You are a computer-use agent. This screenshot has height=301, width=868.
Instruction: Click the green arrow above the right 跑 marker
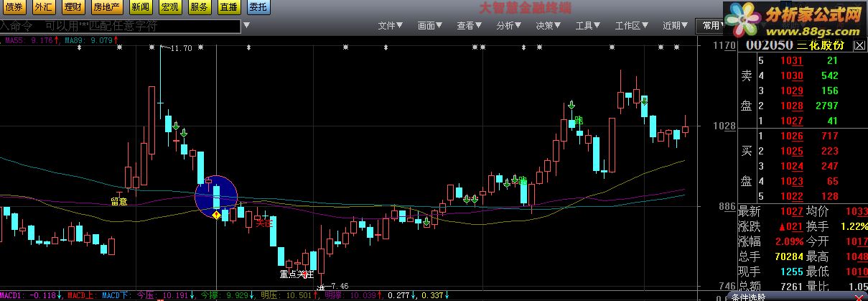point(571,106)
